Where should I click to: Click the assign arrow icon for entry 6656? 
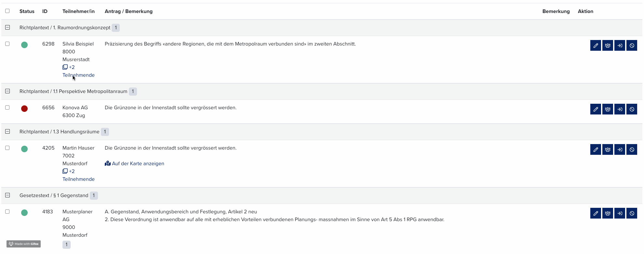tap(620, 109)
